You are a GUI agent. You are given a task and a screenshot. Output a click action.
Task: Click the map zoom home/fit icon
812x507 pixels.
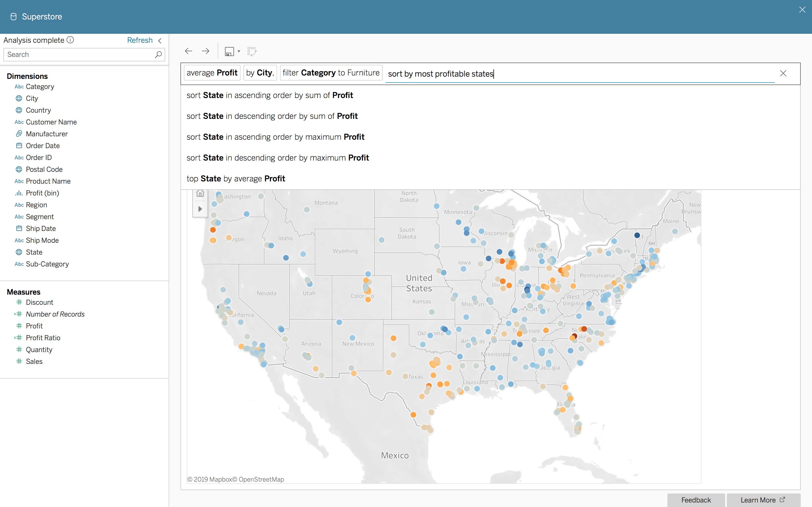click(x=200, y=193)
